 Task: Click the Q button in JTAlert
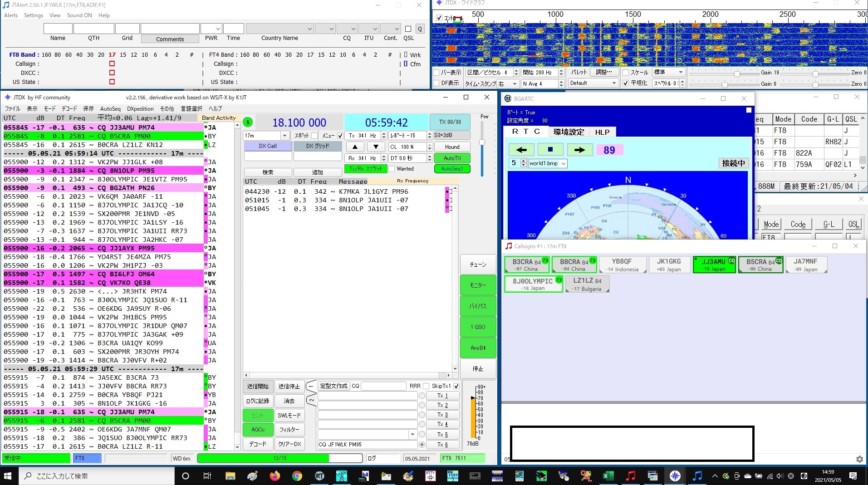[420, 29]
